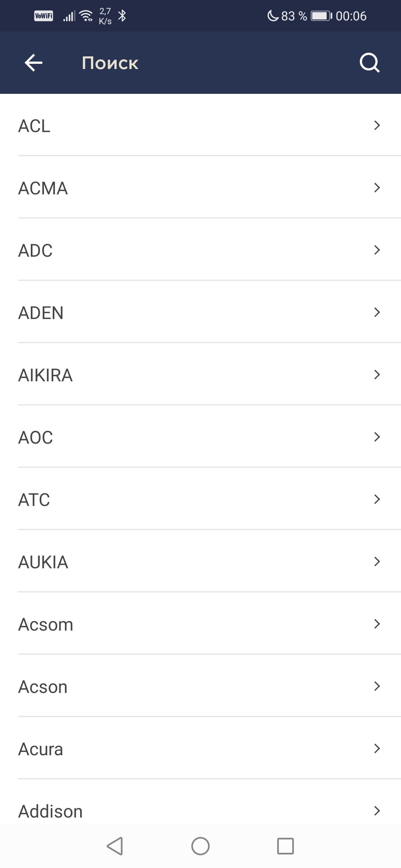Tap the Acsom list item
Viewport: 401px width, 868px height.
[46, 624]
